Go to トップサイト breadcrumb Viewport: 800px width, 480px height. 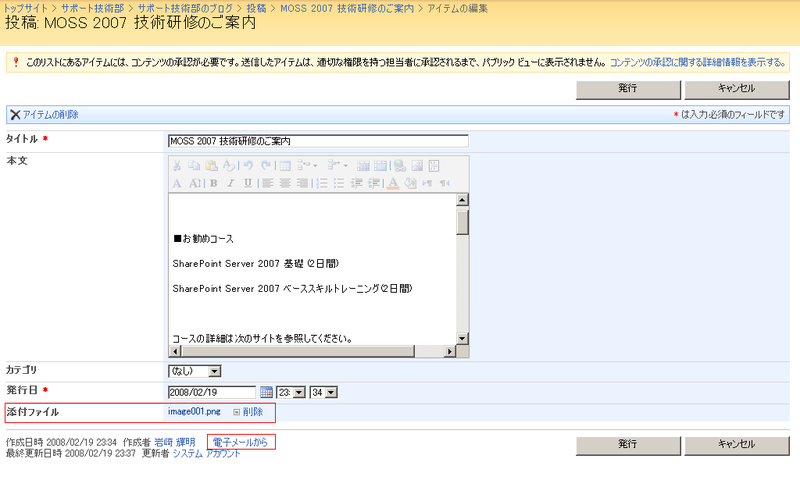[26, 8]
